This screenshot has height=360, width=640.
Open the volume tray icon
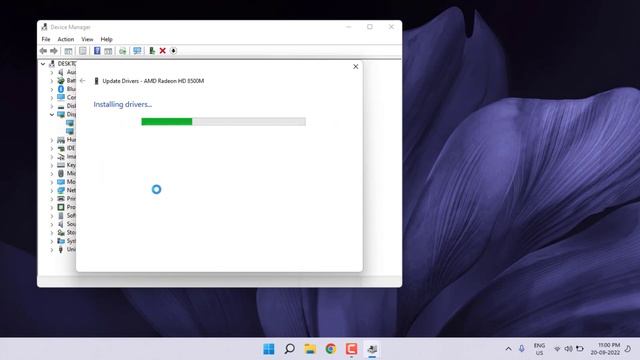(x=568, y=349)
